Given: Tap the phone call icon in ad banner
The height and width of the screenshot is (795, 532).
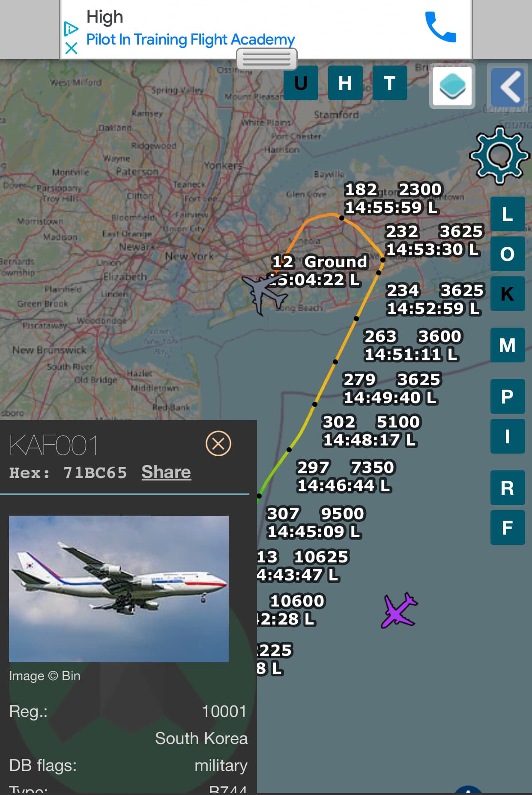Looking at the screenshot, I should [x=440, y=27].
